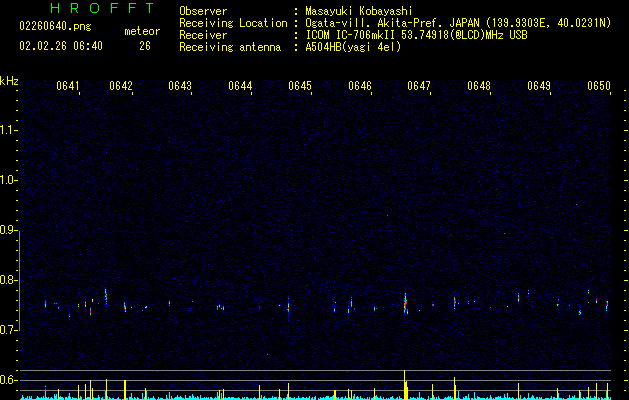Click the 0.7 kHz axis label
Viewport: 629px width, 400px height.
coord(9,330)
